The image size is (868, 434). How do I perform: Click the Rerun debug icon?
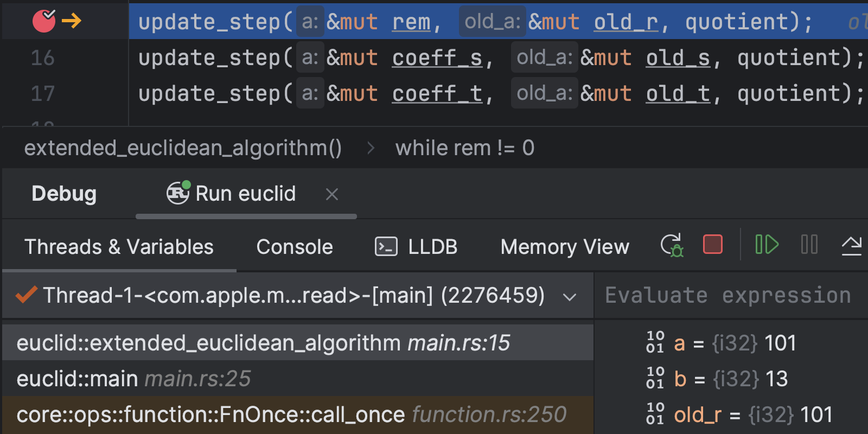click(672, 245)
